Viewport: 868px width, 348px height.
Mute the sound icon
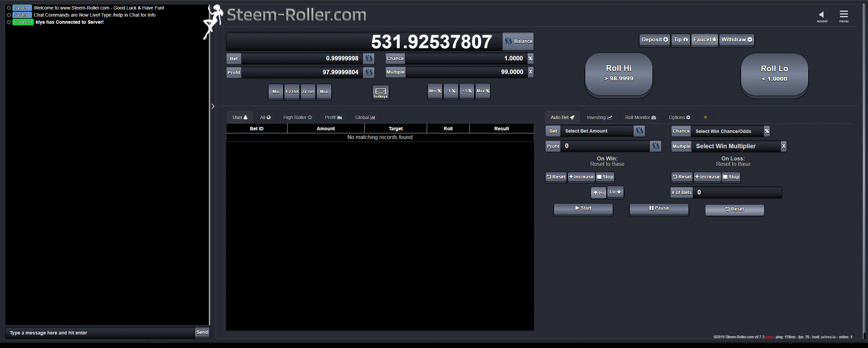pos(821,15)
